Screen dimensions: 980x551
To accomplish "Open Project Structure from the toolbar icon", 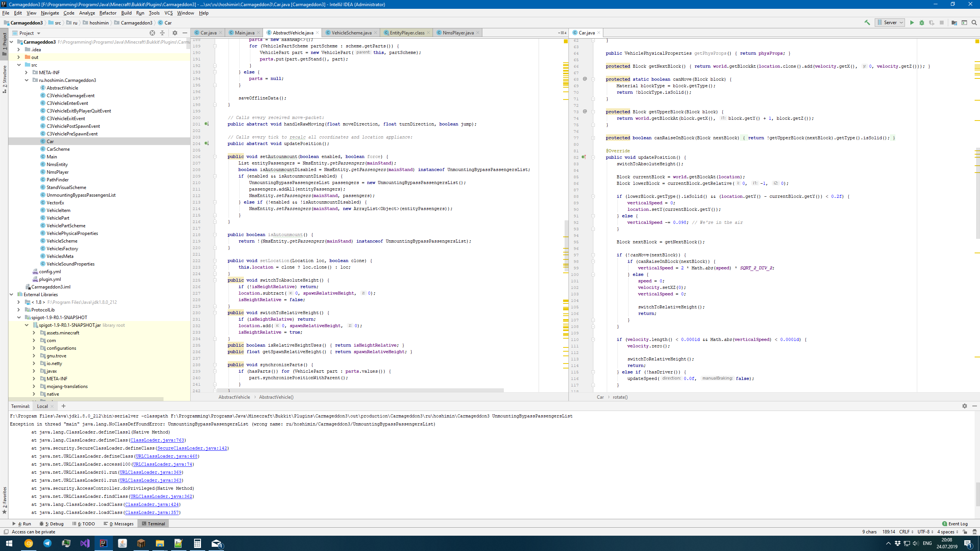I will [954, 23].
